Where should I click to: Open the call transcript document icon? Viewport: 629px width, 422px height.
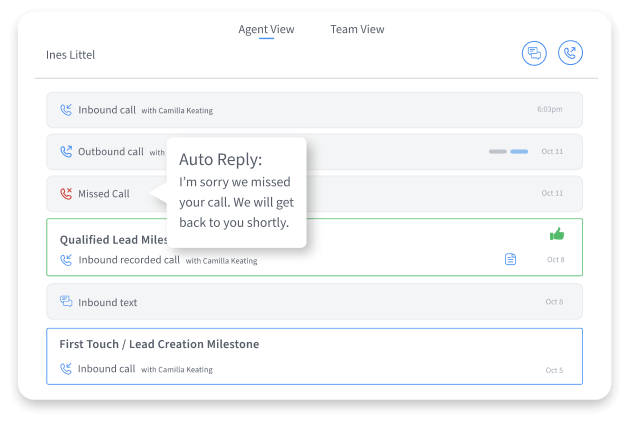pos(510,259)
